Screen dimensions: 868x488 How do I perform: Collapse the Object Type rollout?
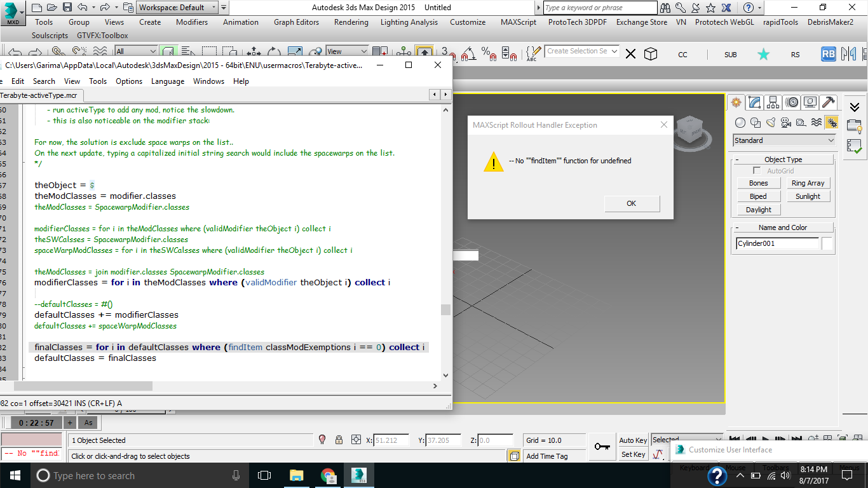783,159
